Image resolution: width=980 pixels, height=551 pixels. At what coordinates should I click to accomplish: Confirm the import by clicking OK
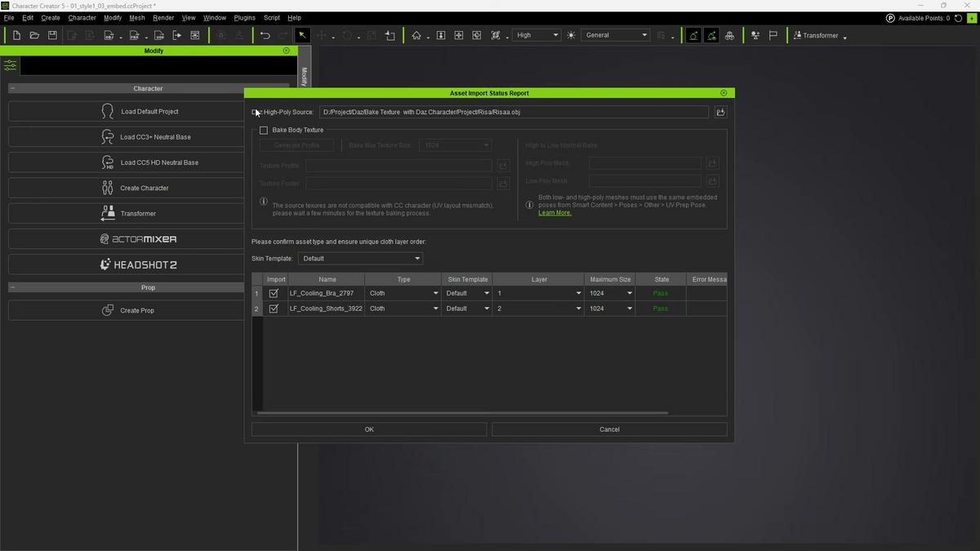368,429
